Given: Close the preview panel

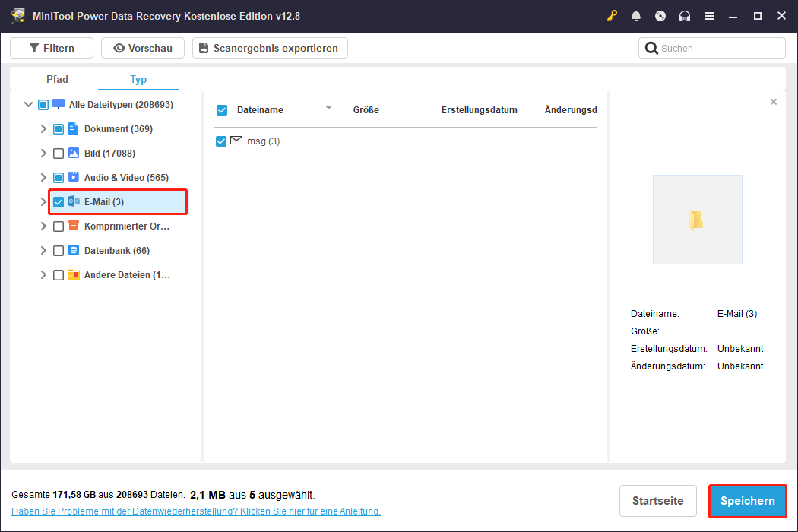Looking at the screenshot, I should (x=774, y=102).
